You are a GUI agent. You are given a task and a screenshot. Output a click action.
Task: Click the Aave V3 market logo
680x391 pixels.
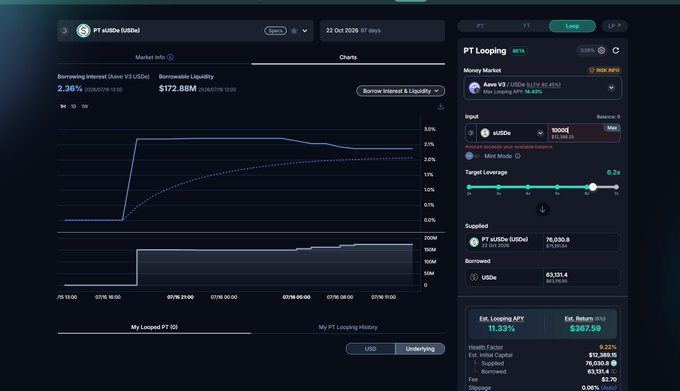474,88
